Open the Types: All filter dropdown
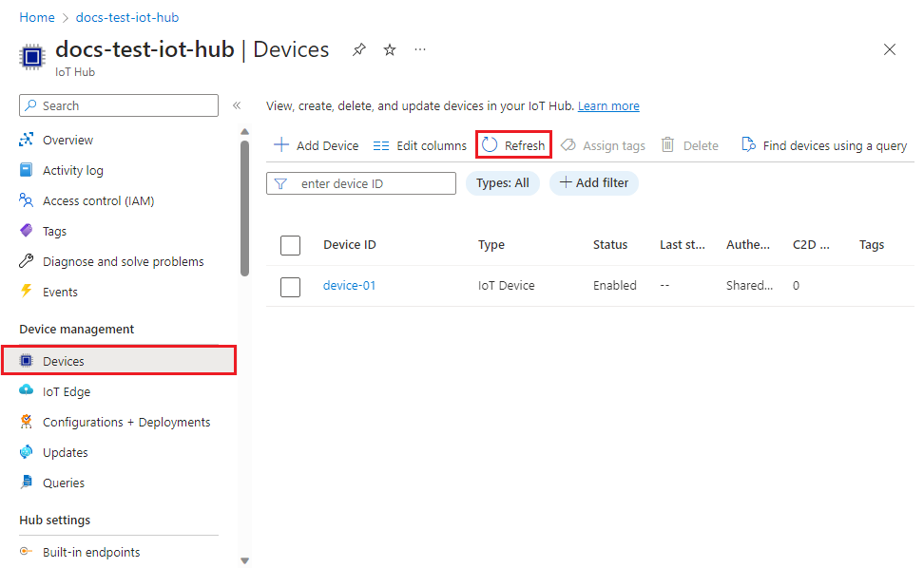Viewport: 924px width, 568px height. (x=502, y=183)
